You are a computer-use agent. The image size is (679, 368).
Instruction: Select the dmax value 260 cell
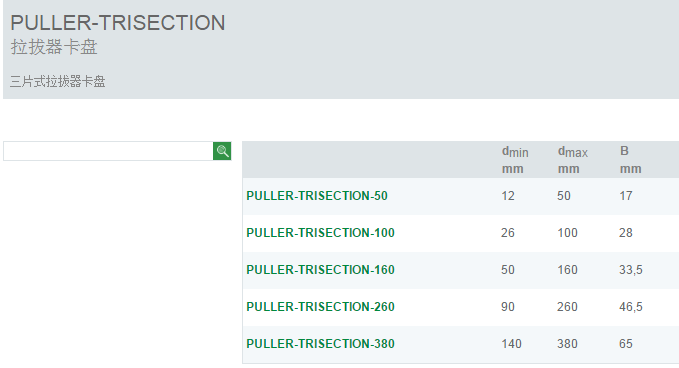pos(567,307)
